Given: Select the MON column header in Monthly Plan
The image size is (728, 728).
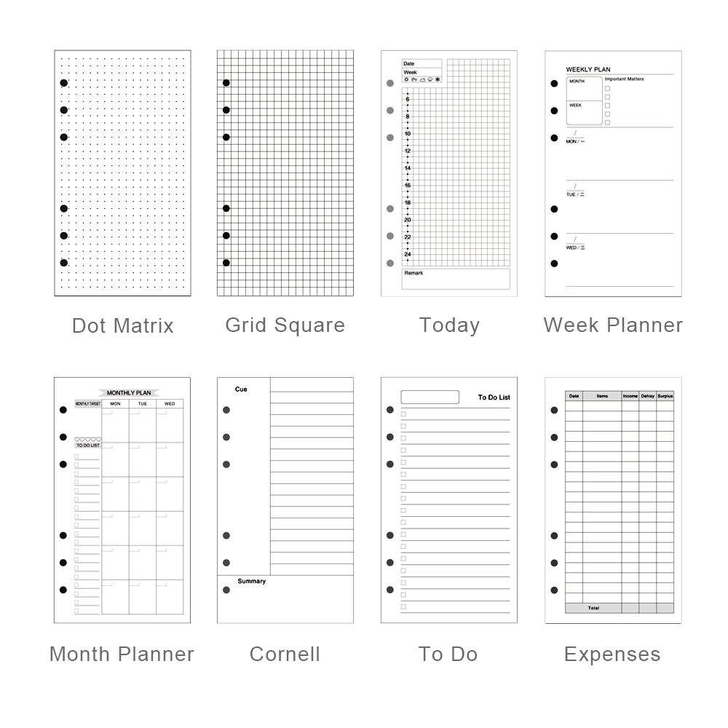Looking at the screenshot, I should click(x=115, y=404).
